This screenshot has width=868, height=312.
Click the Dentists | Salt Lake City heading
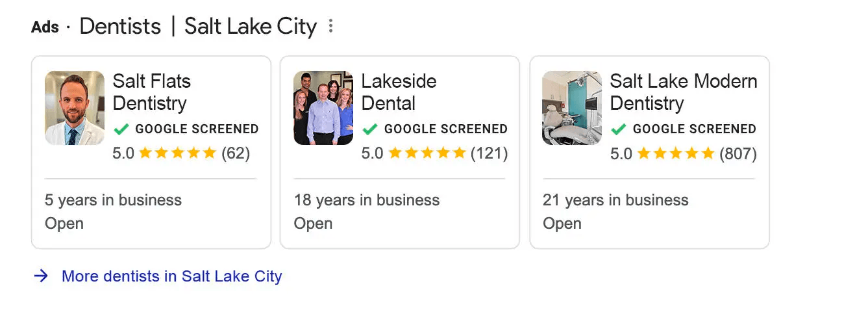(198, 27)
